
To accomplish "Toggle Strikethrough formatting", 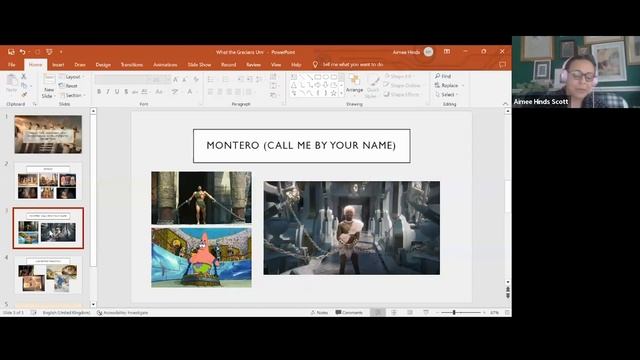I will pos(135,92).
